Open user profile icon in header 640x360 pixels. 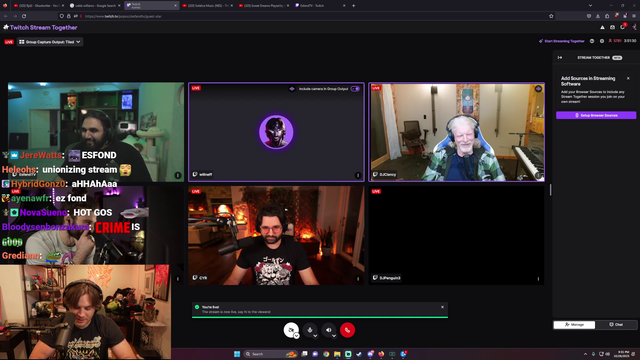[x=634, y=27]
